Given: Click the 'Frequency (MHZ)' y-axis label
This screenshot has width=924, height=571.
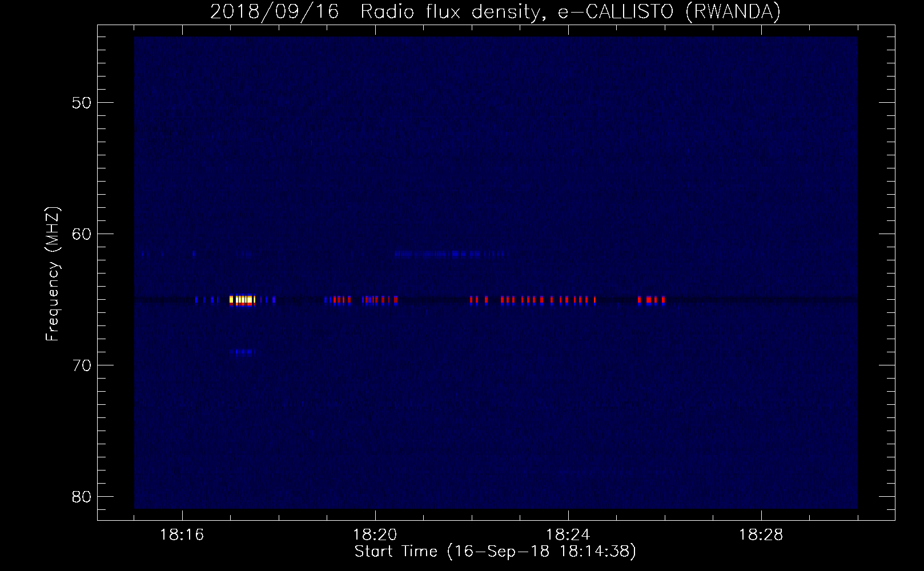Looking at the screenshot, I should pos(52,274).
